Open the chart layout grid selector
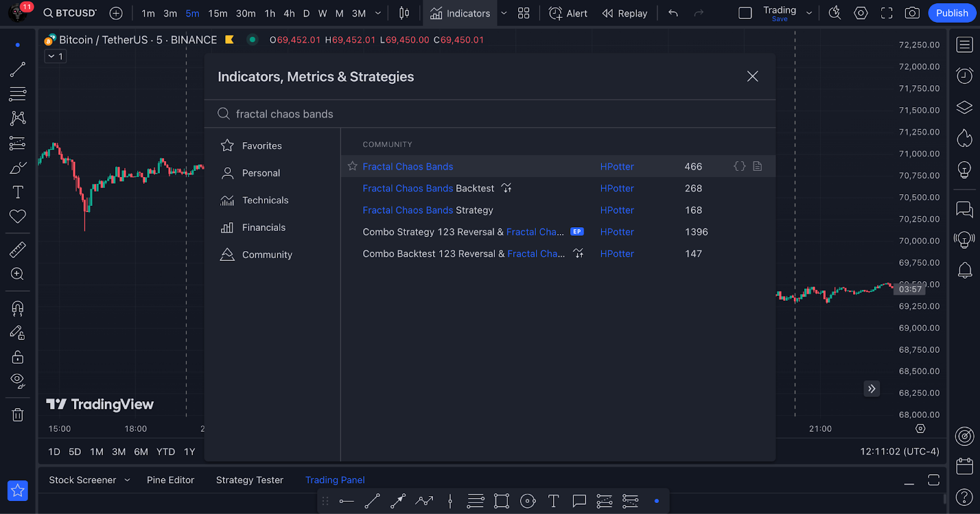 [524, 13]
